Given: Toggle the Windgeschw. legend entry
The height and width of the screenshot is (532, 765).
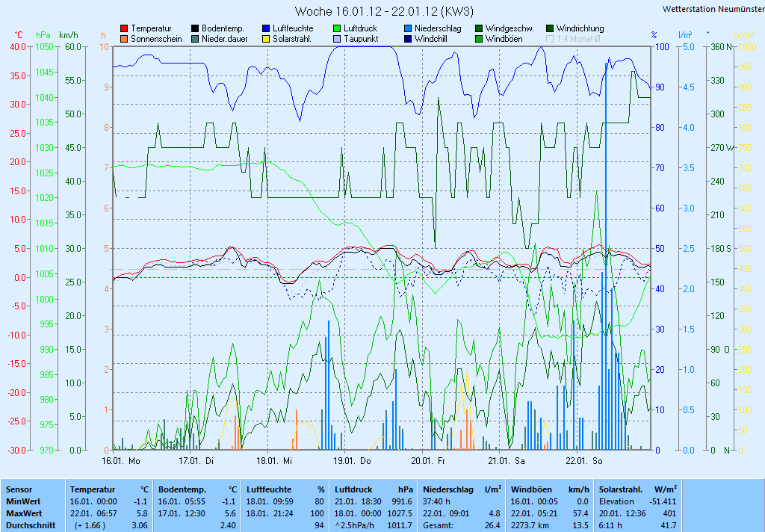Looking at the screenshot, I should click(x=479, y=28).
